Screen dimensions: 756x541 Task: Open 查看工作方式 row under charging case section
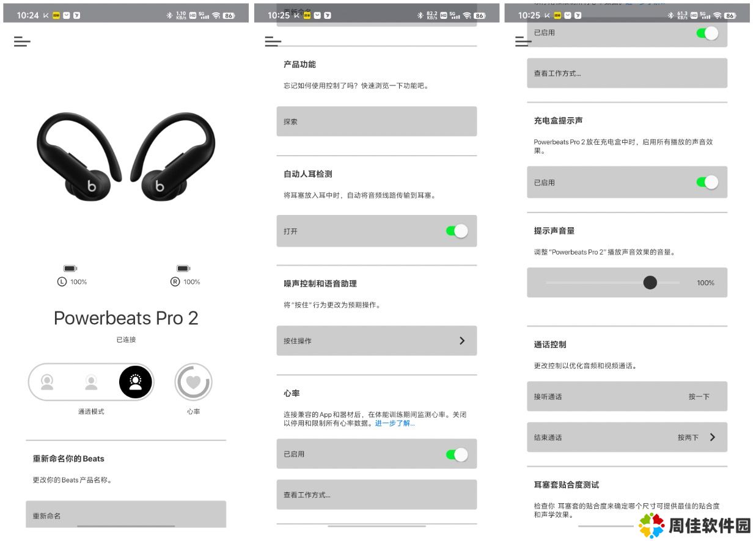[x=627, y=73]
